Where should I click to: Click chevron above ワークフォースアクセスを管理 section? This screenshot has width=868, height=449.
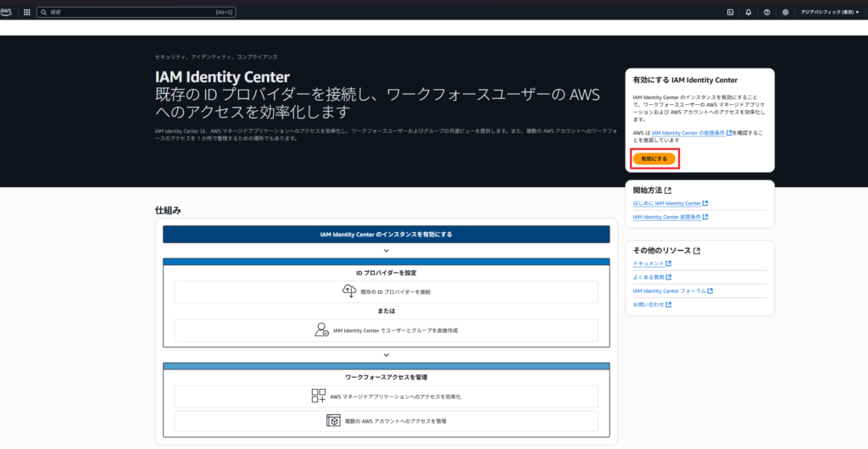[x=387, y=355]
